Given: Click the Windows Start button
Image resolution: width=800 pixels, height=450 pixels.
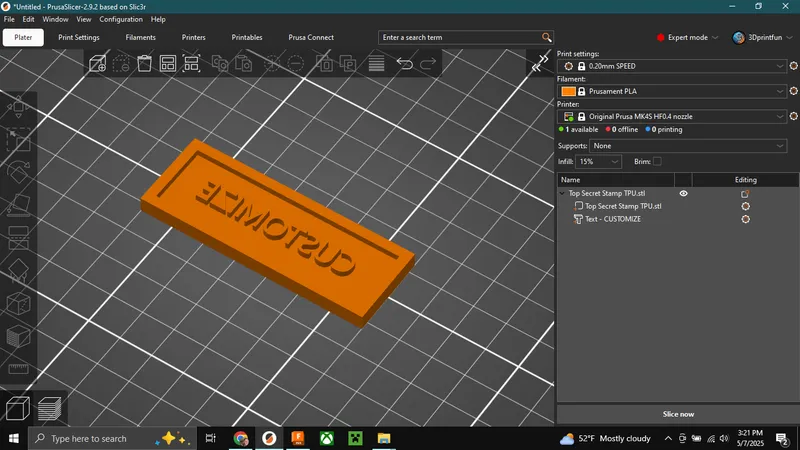Looking at the screenshot, I should point(13,438).
